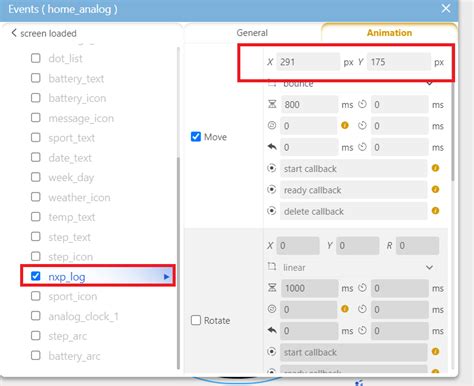Click info icon next to Move delete callback
474x386 pixels.
[x=435, y=211]
